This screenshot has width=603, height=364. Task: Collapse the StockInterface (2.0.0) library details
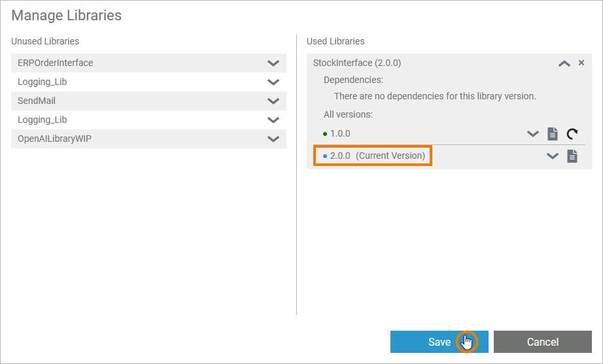pos(564,63)
